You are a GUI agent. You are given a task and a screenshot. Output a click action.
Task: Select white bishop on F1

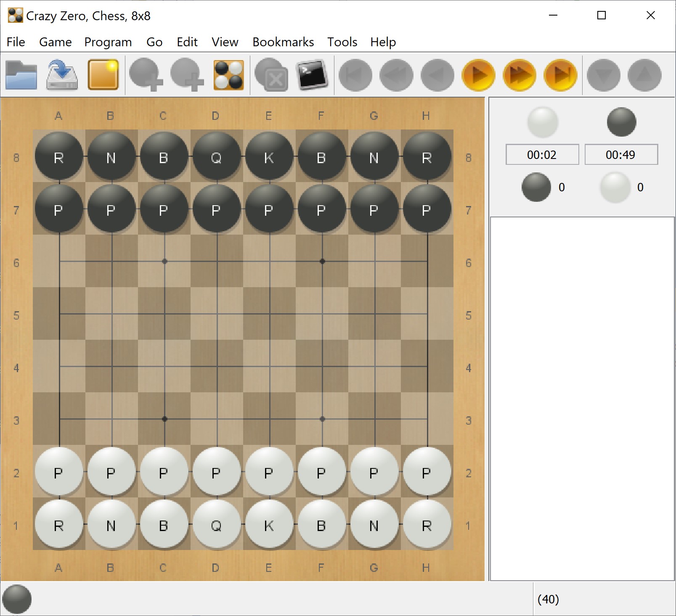(322, 524)
